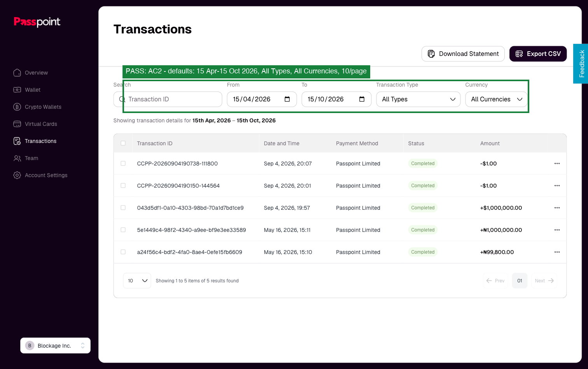Screen dimensions: 588x369
Task: Select all transactions via header checkbox
Action: click(123, 143)
